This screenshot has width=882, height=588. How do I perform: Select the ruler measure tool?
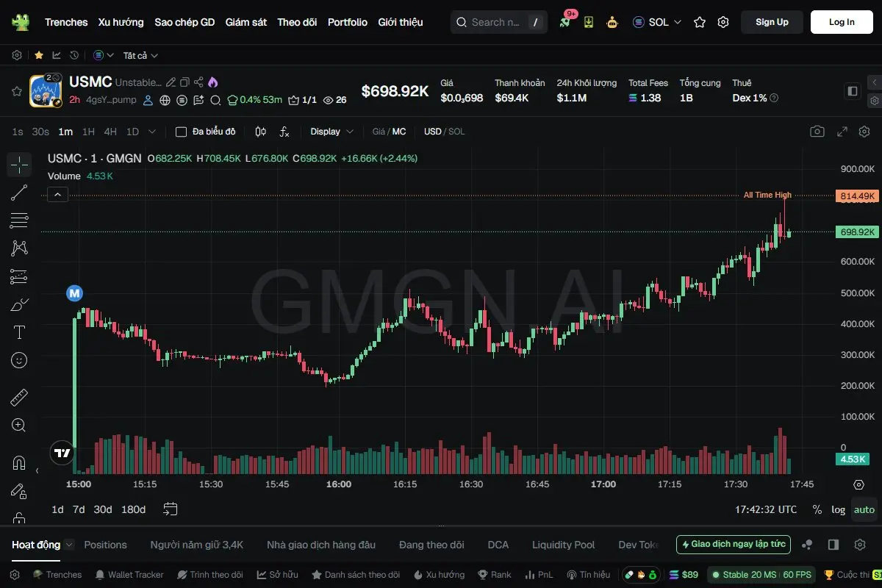(19, 398)
